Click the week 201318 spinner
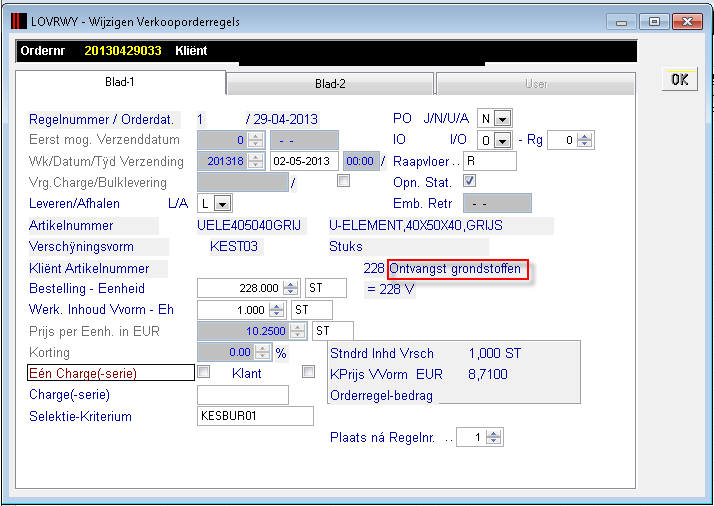The image size is (714, 506). [255, 161]
